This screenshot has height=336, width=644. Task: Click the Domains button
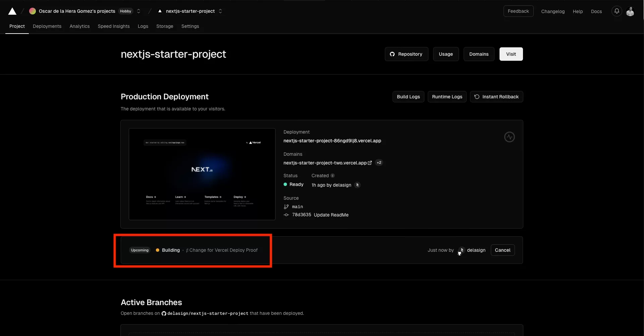479,54
